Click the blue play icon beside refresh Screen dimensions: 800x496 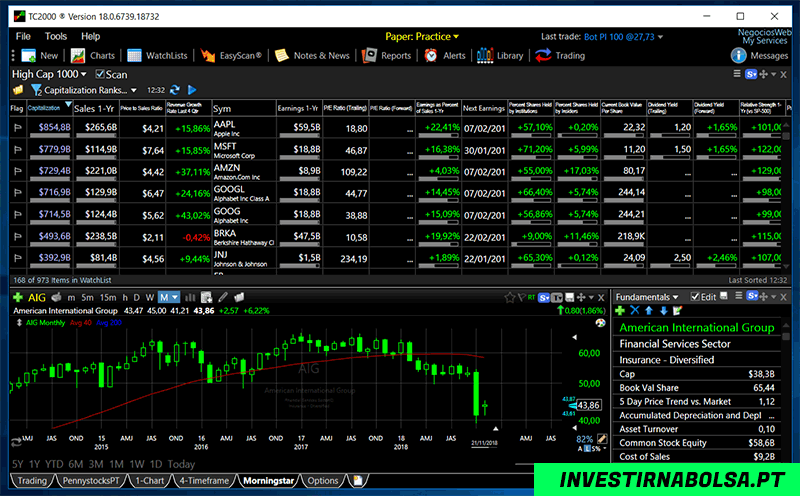tap(192, 90)
